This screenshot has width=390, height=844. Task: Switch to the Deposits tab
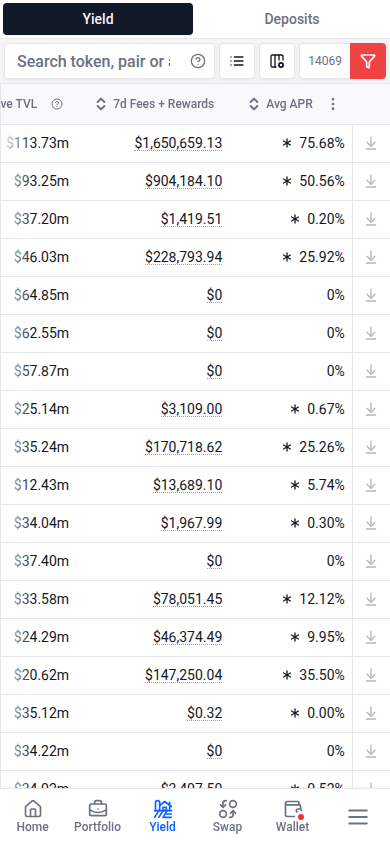292,19
